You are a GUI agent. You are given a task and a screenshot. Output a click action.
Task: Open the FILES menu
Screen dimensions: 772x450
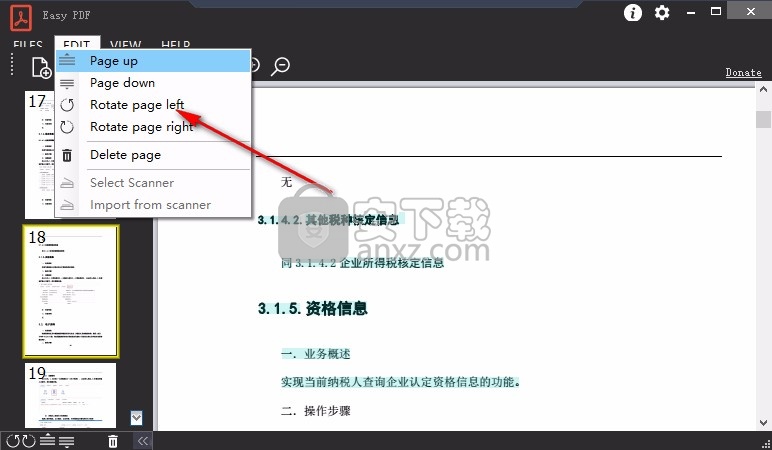tap(28, 44)
